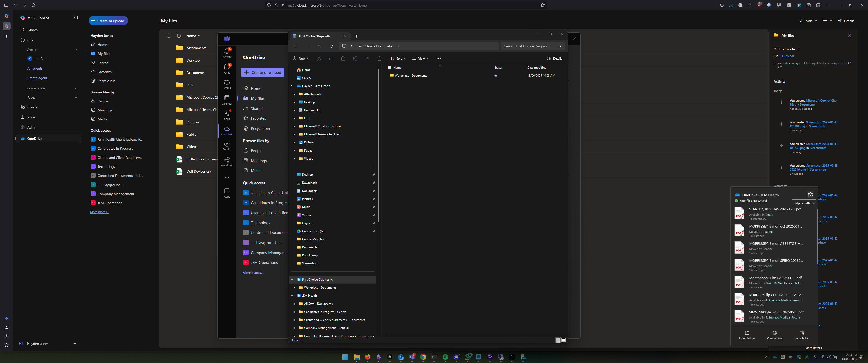Click Create or upload in M365 OneDrive
868x363 pixels.
[x=108, y=21]
